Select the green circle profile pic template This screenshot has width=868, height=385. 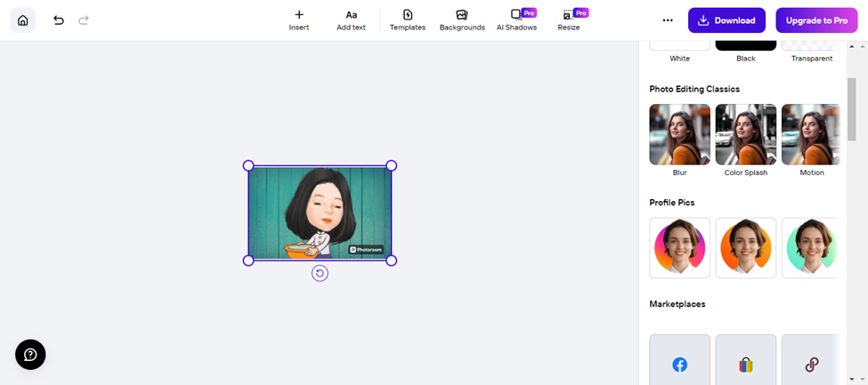(812, 248)
